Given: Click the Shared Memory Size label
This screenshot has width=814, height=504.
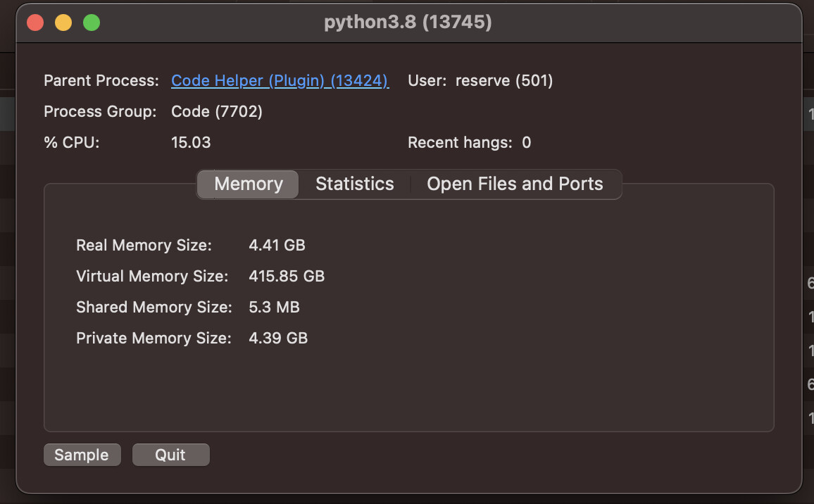Looking at the screenshot, I should point(154,308).
